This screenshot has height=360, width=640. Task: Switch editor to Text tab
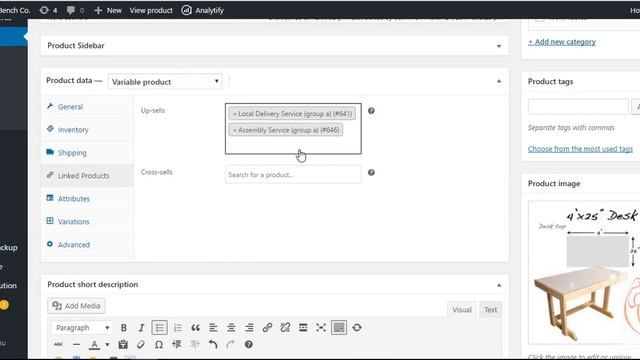490,310
